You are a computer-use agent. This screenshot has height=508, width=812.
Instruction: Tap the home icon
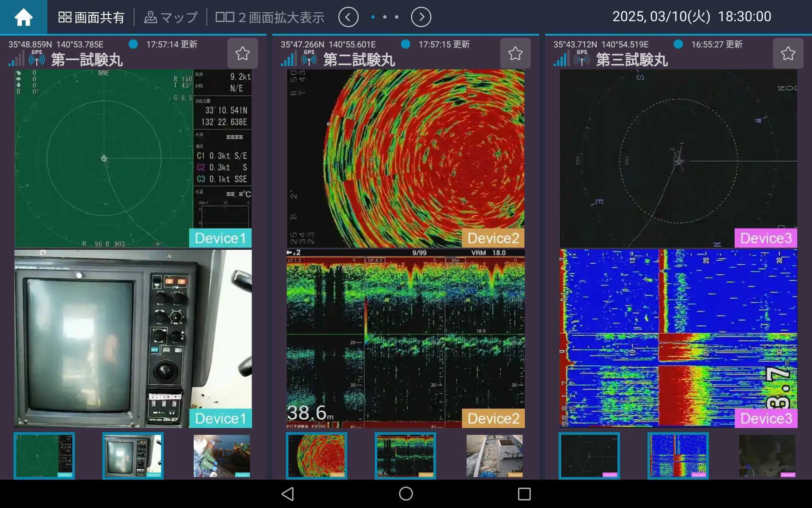[x=23, y=17]
